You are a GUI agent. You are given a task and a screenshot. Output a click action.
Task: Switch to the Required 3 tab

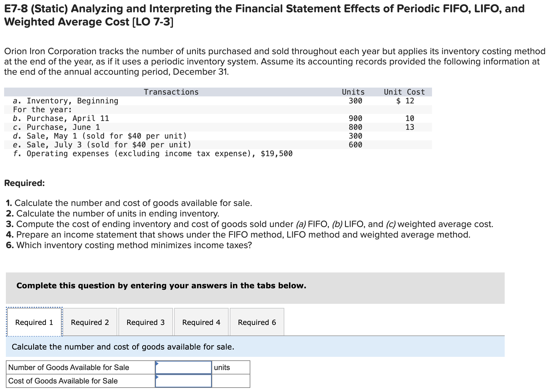[x=145, y=322]
